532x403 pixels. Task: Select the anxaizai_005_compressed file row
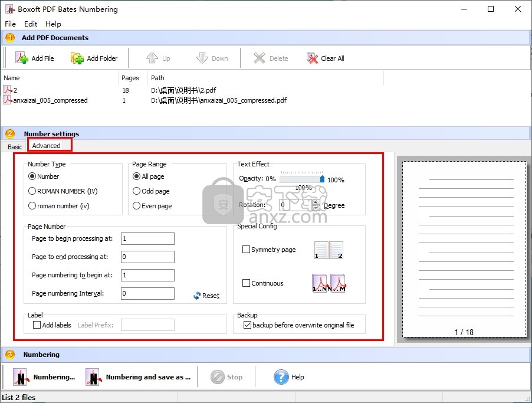point(193,100)
